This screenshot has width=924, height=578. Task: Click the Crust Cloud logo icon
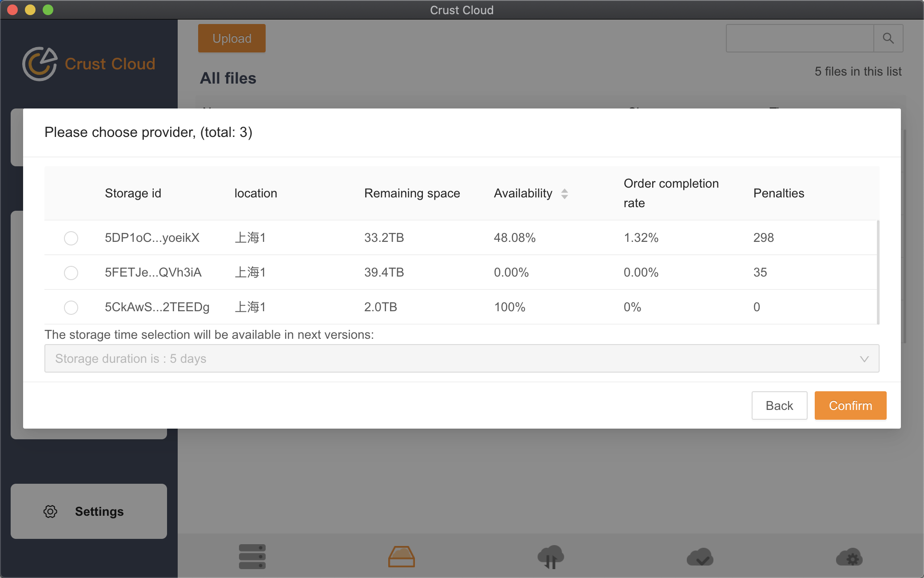[40, 64]
